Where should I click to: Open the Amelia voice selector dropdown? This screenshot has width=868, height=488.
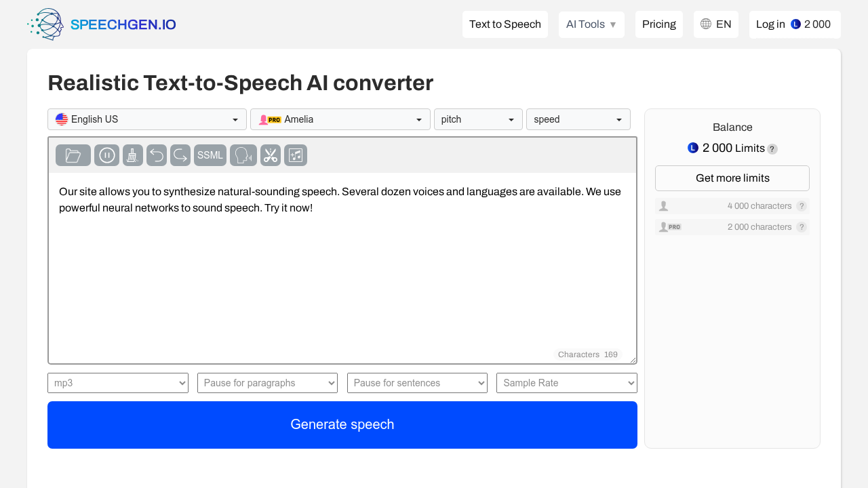(340, 119)
